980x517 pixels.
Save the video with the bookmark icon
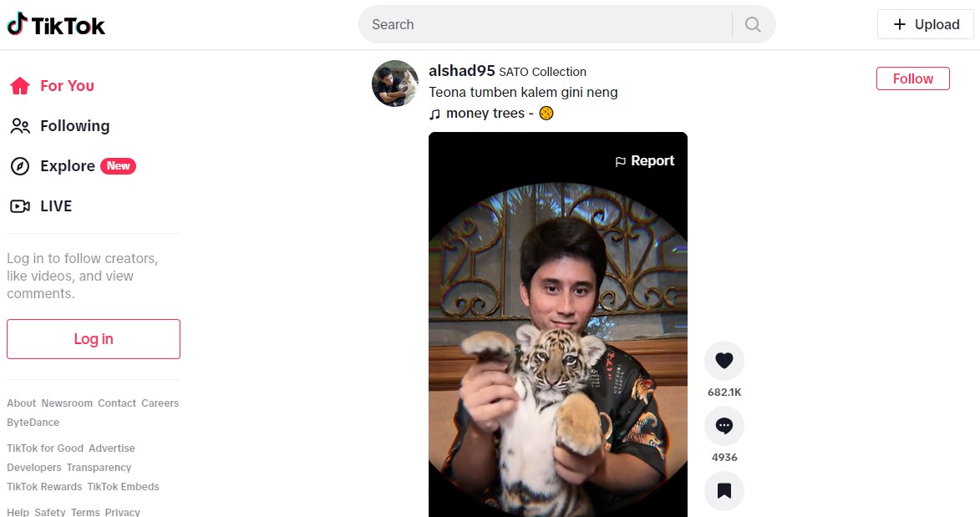[724, 491]
